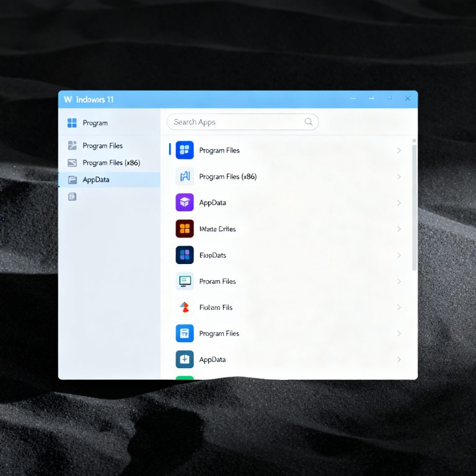This screenshot has height=476, width=476.
Task: Click the Program Files (x86) list icon
Action: (185, 176)
